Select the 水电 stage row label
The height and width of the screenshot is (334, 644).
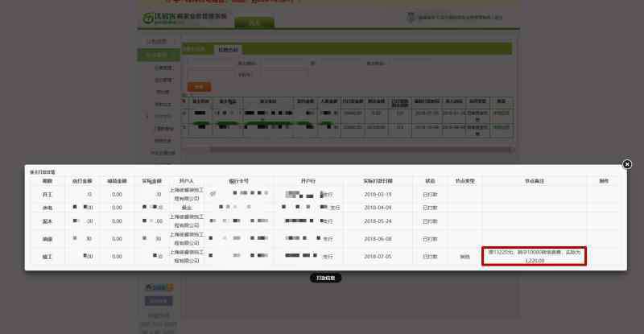[x=47, y=208]
